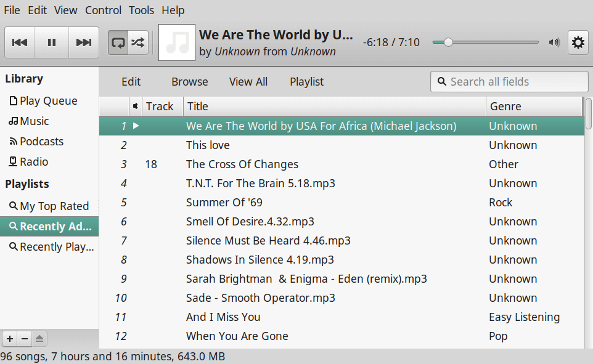Add a new playlist with plus button
The width and height of the screenshot is (593, 364).
(x=10, y=338)
